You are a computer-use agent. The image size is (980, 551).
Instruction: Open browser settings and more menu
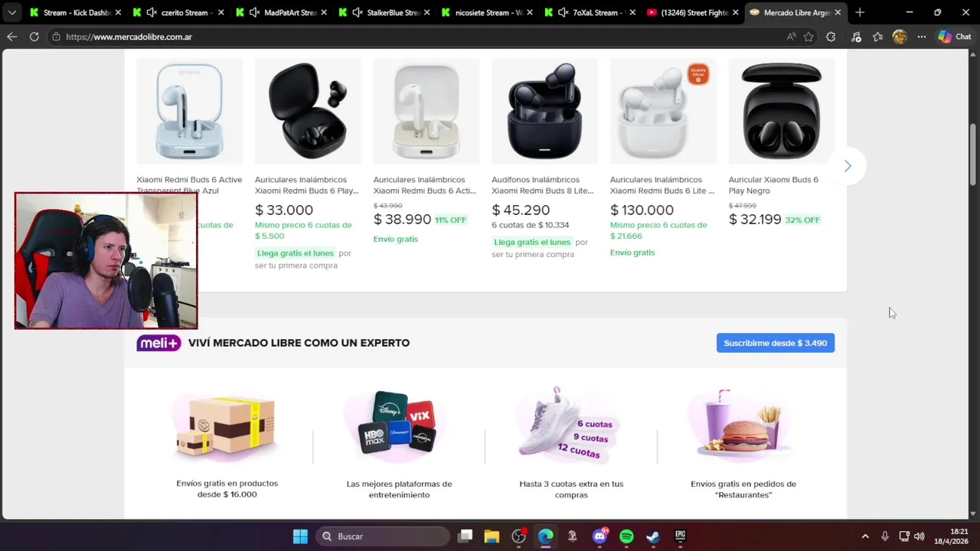(x=922, y=37)
